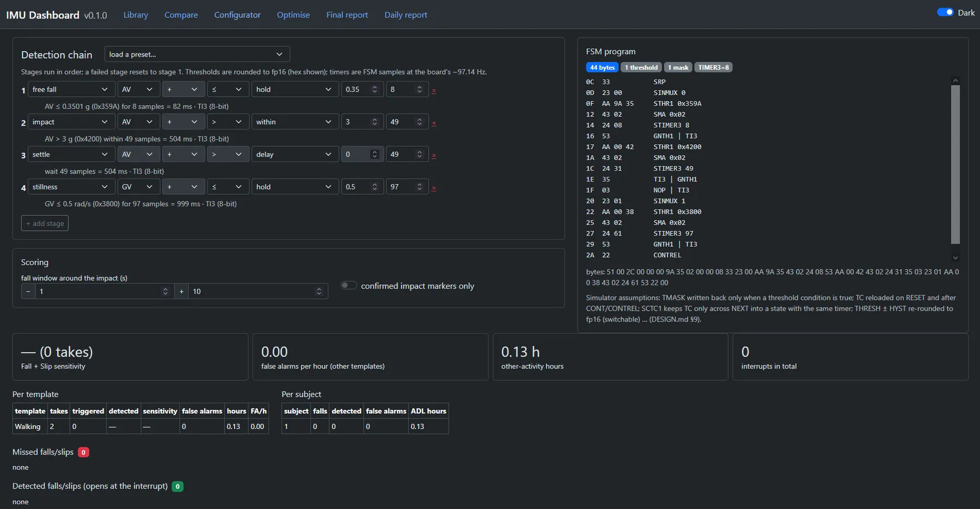The height and width of the screenshot is (509, 980).
Task: Go to the Configurator tab
Action: tap(237, 15)
